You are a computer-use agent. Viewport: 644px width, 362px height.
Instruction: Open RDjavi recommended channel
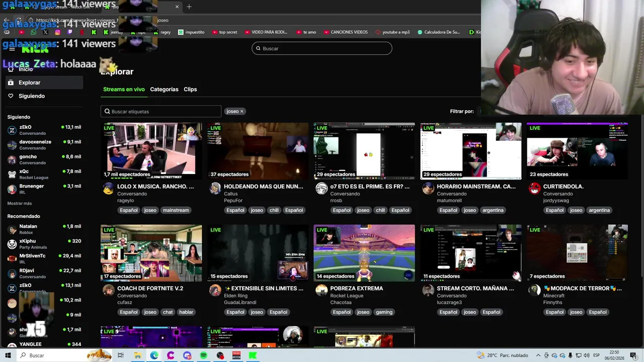click(x=44, y=274)
